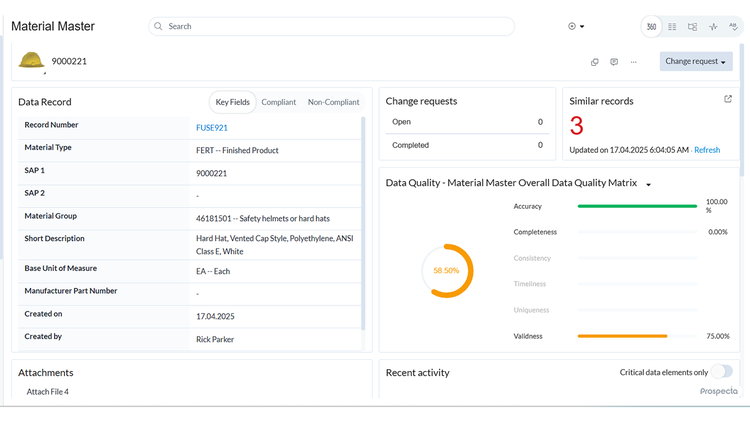750x422 pixels.
Task: Click the Data Record panel scrollbar
Action: pyautogui.click(x=363, y=223)
